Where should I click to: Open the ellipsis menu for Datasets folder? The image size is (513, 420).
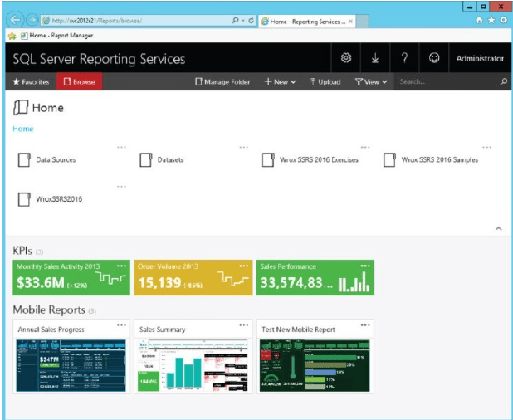(x=244, y=147)
